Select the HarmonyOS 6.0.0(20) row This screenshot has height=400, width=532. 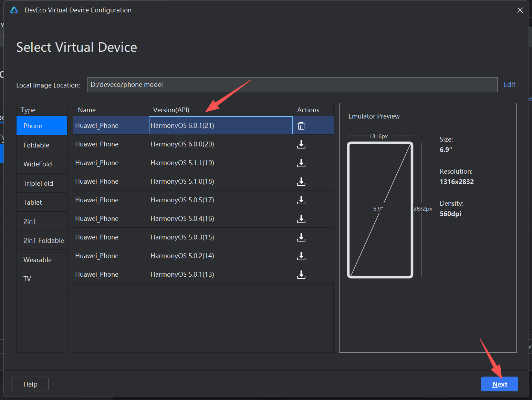pos(203,144)
